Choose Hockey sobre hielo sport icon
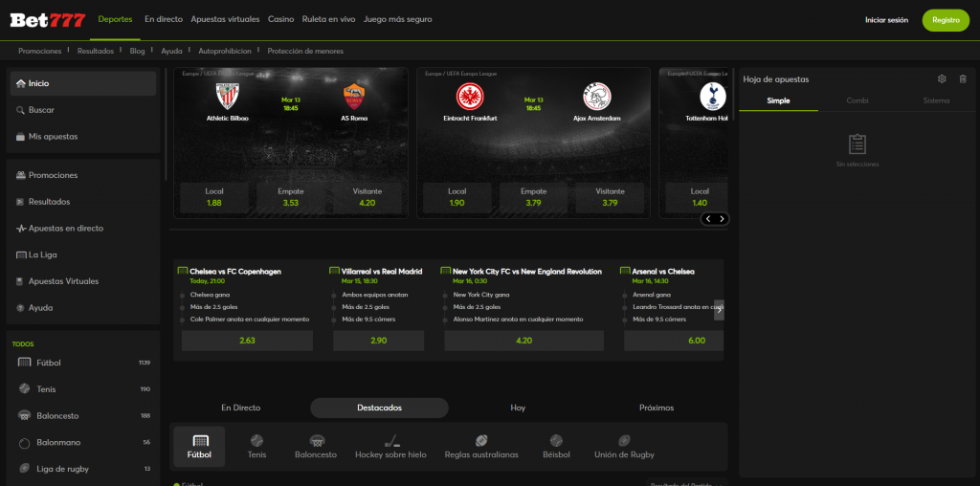Screen dimensions: 980x486 coord(390,447)
